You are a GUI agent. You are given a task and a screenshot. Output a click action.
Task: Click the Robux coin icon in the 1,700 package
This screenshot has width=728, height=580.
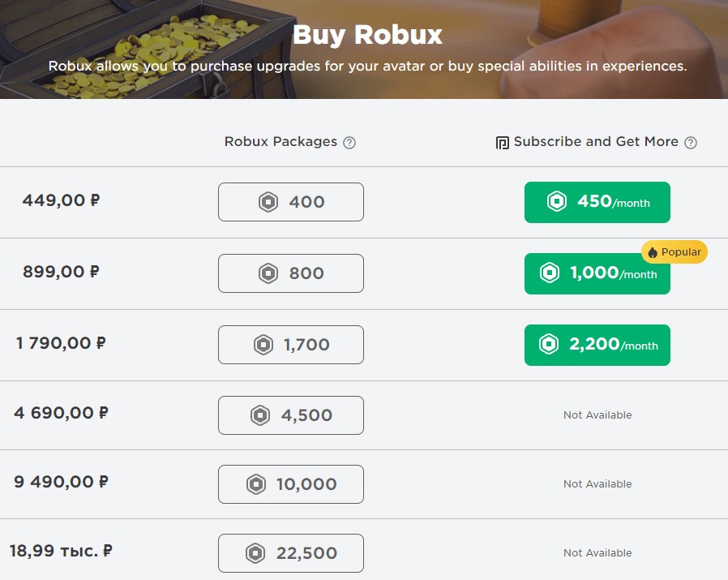(263, 345)
